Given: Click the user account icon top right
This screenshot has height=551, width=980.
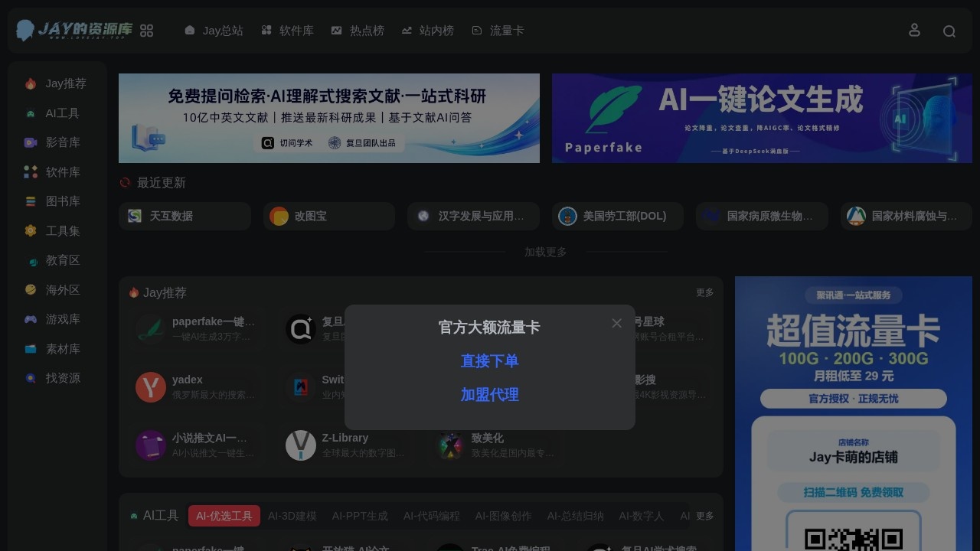Looking at the screenshot, I should click(914, 30).
